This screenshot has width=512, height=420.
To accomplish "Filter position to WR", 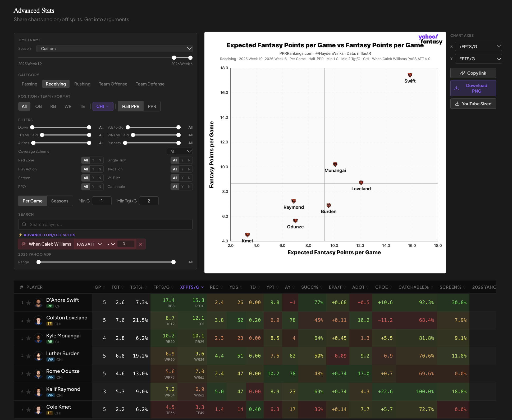I will [x=68, y=106].
